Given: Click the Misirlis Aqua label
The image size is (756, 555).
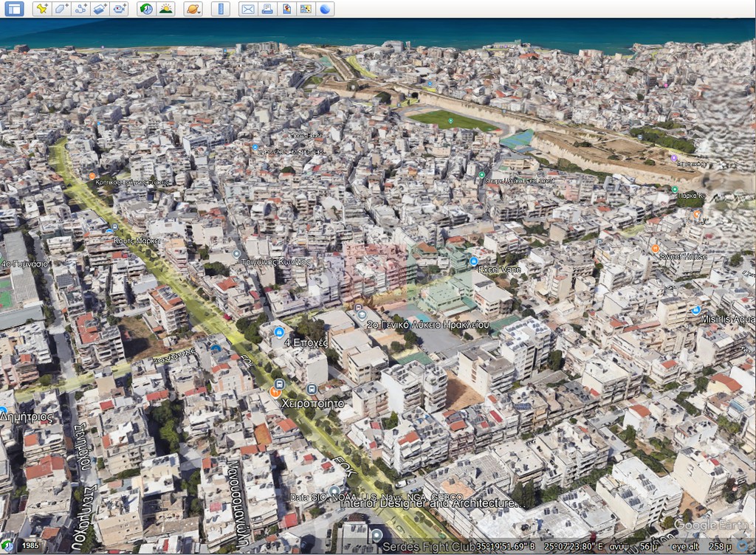Looking at the screenshot, I should [x=728, y=319].
